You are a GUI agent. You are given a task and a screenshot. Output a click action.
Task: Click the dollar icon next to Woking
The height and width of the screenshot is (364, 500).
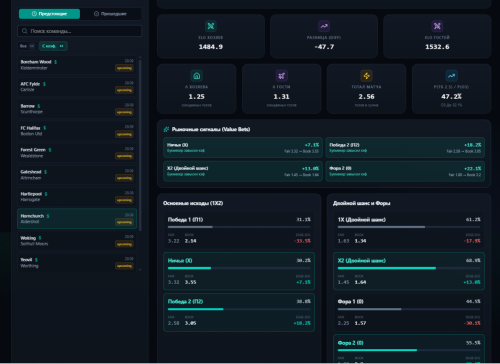(40, 238)
